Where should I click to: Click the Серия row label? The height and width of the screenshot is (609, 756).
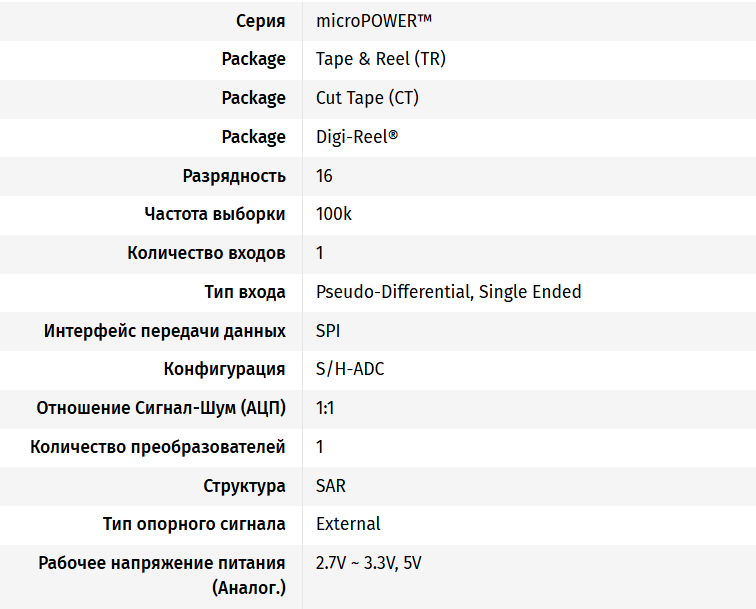260,20
